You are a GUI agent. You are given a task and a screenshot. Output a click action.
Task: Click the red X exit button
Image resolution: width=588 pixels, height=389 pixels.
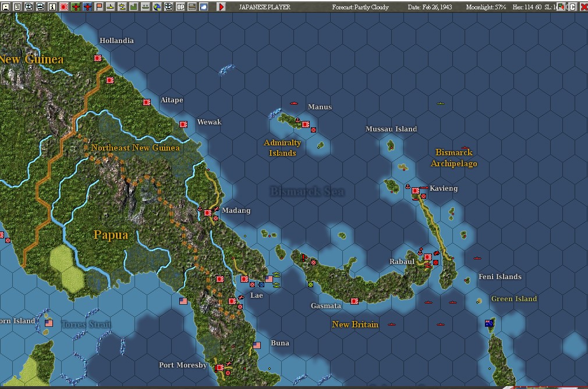[583, 7]
